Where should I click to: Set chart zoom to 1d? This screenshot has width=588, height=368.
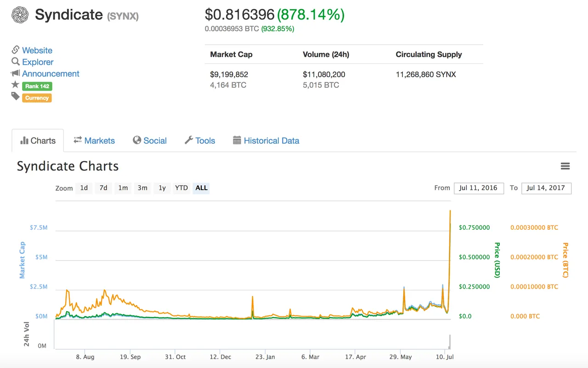84,188
